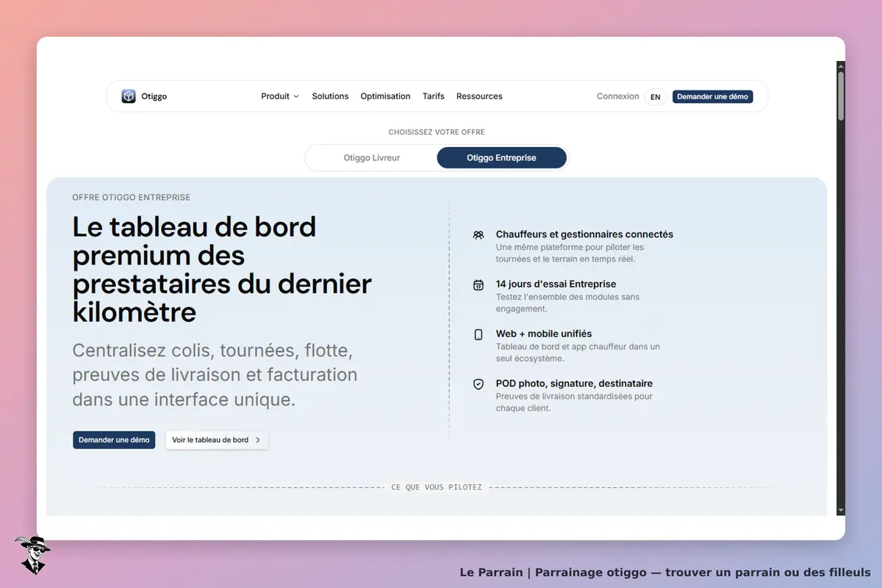This screenshot has height=588, width=882.
Task: Click the POD photo, signature, destinataire heading
Action: pos(574,384)
